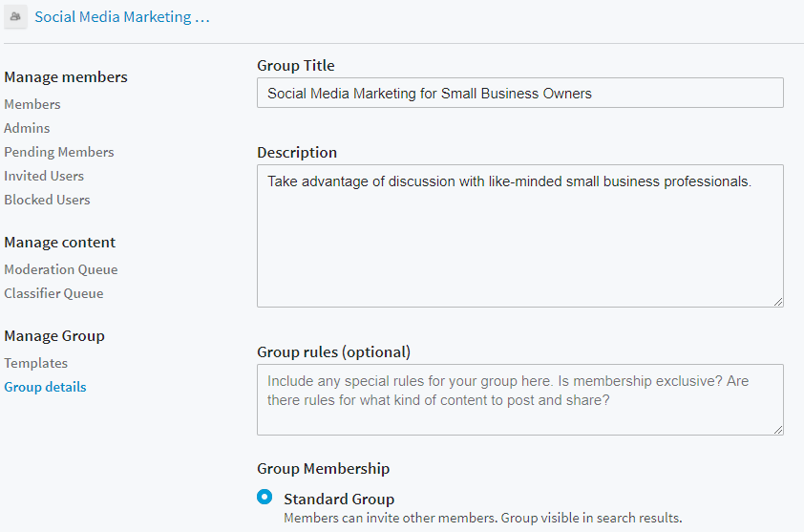Click the "Group rules (optional)" label
This screenshot has width=804, height=532.
click(333, 351)
